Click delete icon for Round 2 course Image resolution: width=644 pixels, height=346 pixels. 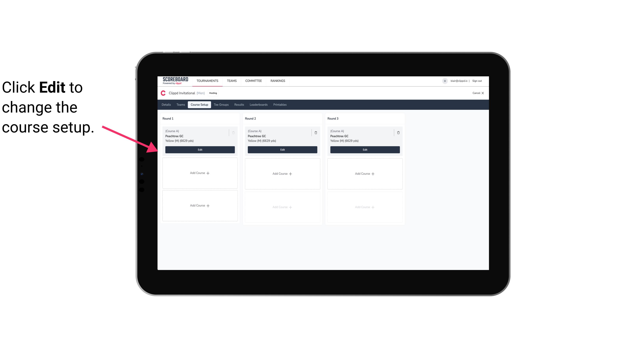coord(316,132)
